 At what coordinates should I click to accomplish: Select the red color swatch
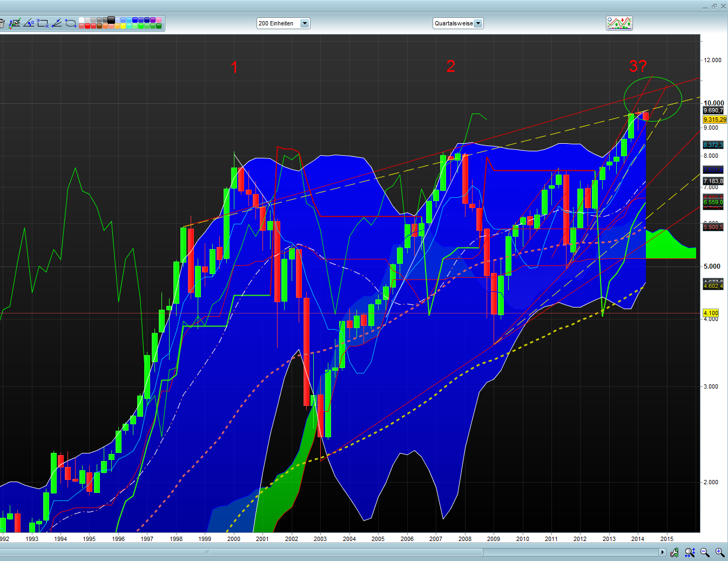point(88,26)
